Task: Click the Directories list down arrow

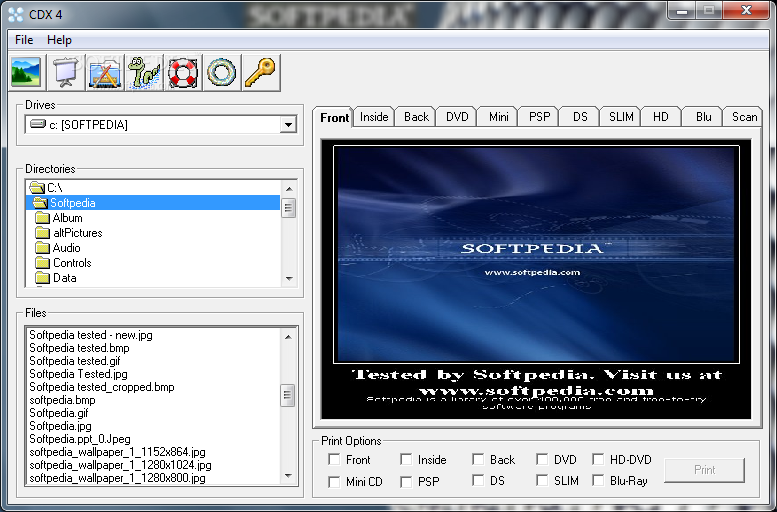Action: coord(289,279)
